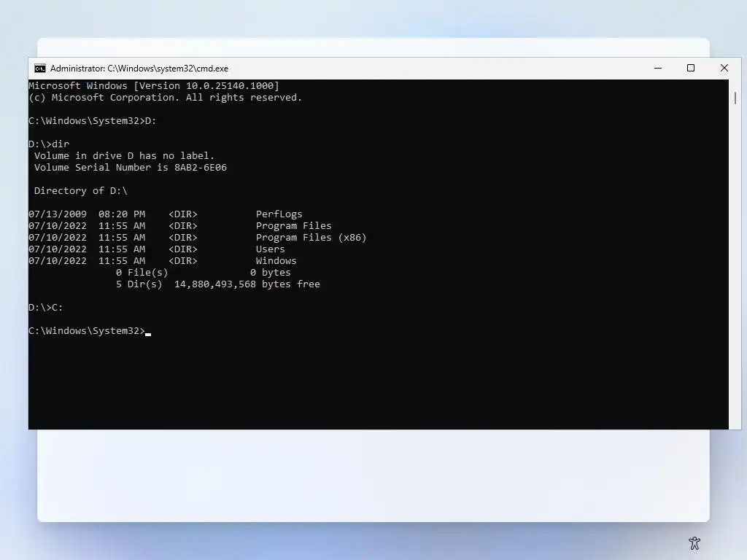
Task: Click the line 'Directory of D:\'
Action: (x=80, y=191)
